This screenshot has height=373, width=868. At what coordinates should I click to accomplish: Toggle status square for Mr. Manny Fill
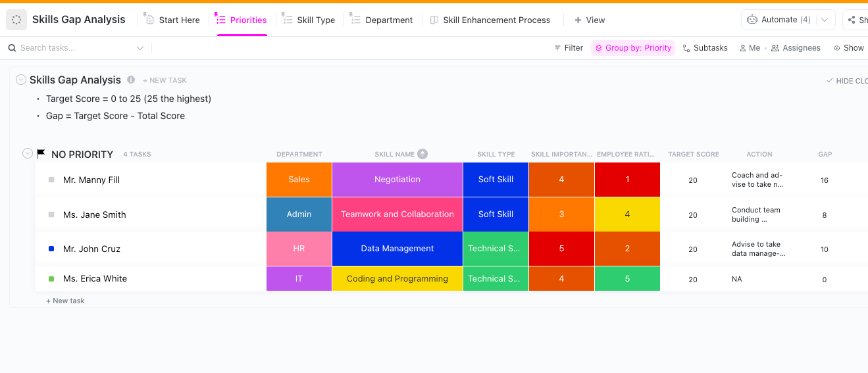tap(51, 180)
